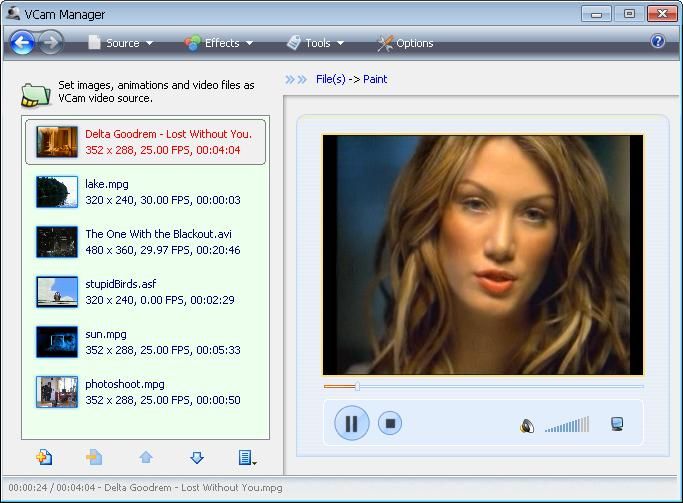
Task: Close the VCam Manager window
Action: pos(662,14)
